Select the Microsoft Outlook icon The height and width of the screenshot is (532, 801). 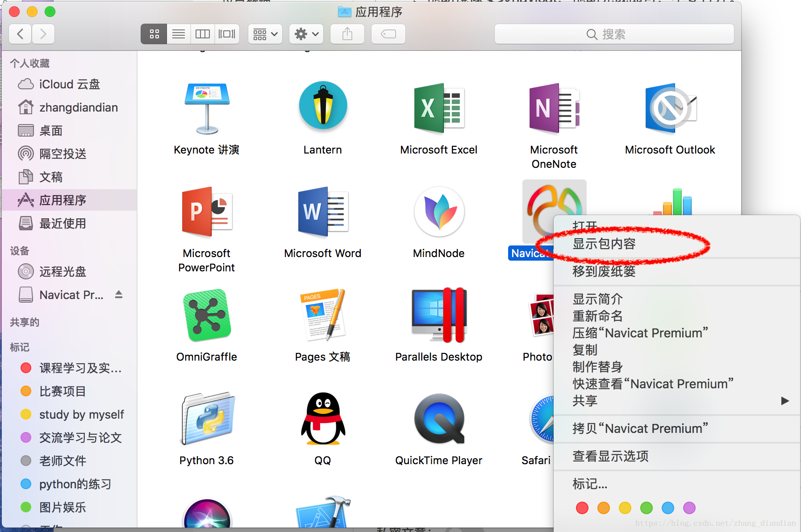point(670,108)
